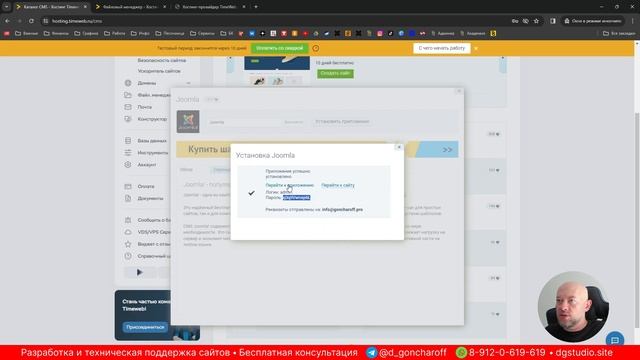Screen dimensions: 640x360
Task: Open a new browser tab
Action: (x=256, y=7)
